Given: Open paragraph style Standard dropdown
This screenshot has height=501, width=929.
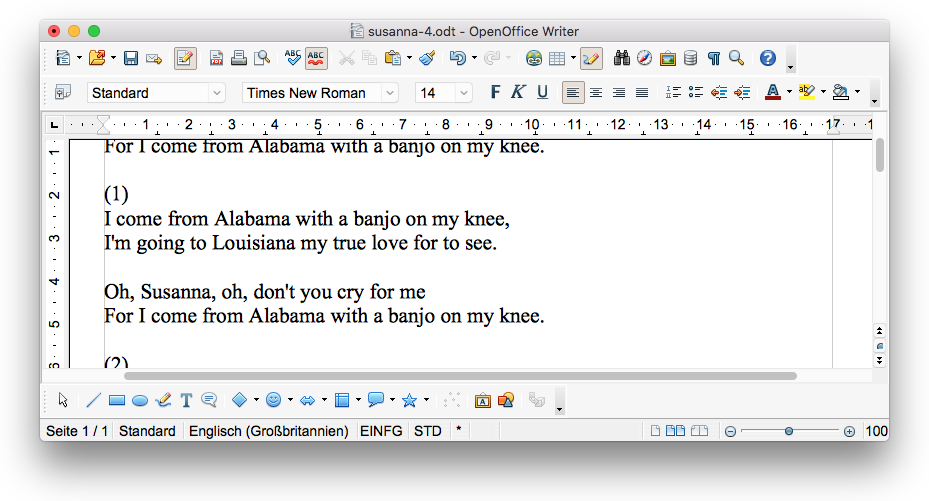Looking at the screenshot, I should pyautogui.click(x=217, y=93).
